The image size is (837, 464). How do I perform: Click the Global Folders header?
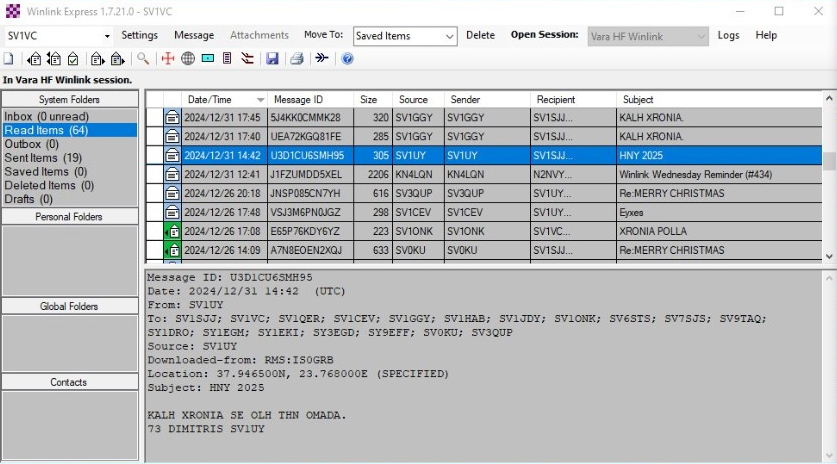tap(69, 306)
